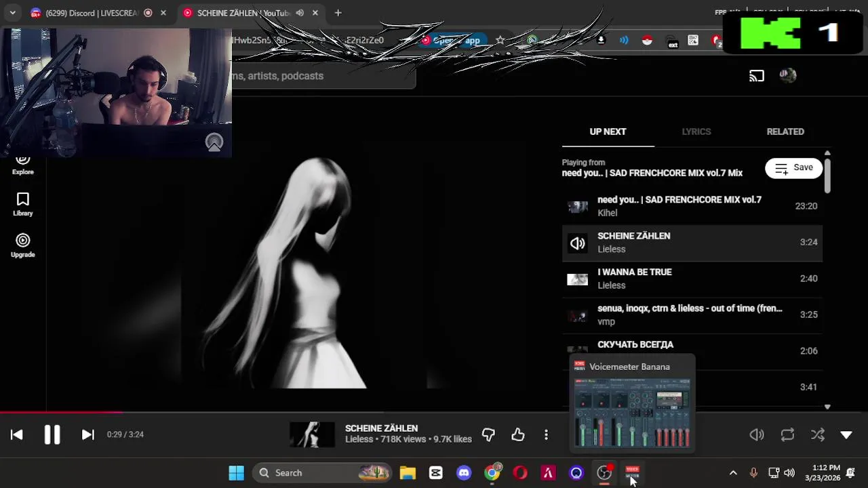The image size is (868, 488).
Task: Click the taskbar Search box
Action: [323, 473]
